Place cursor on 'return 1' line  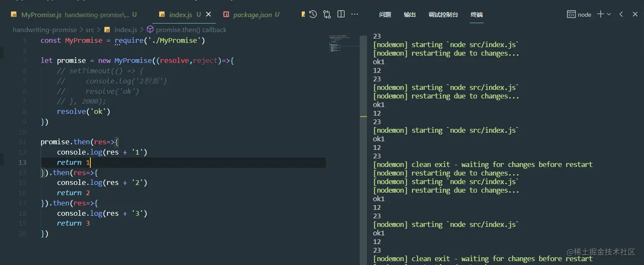pos(73,162)
